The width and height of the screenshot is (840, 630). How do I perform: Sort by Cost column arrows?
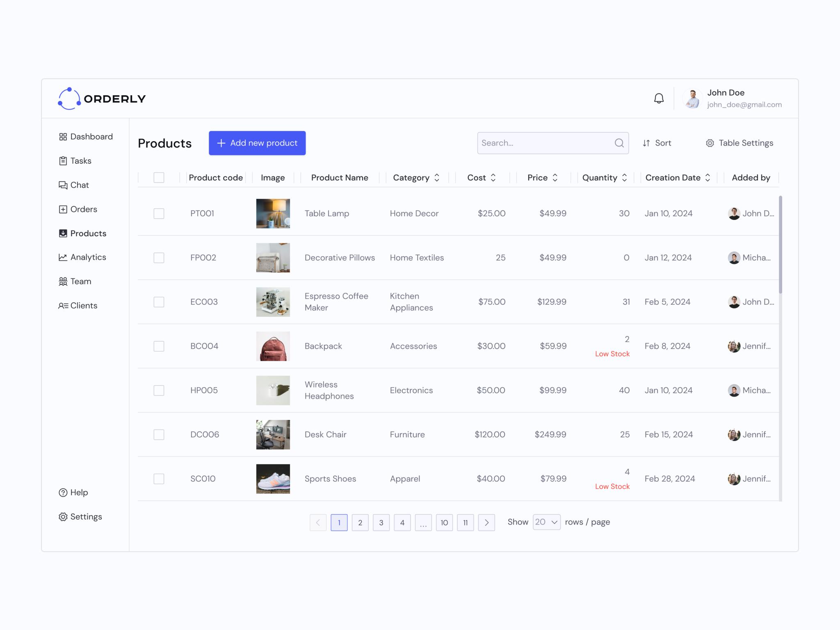tap(493, 178)
